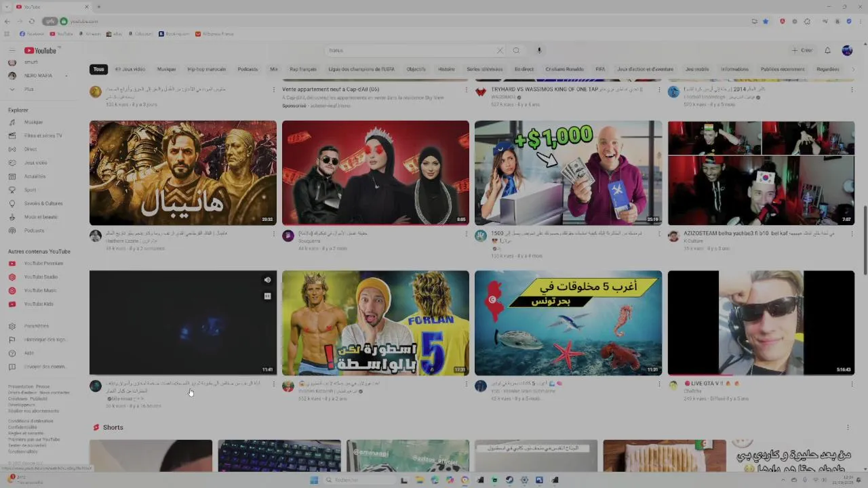Select the Cristiano Ronaldo chip

(564, 69)
